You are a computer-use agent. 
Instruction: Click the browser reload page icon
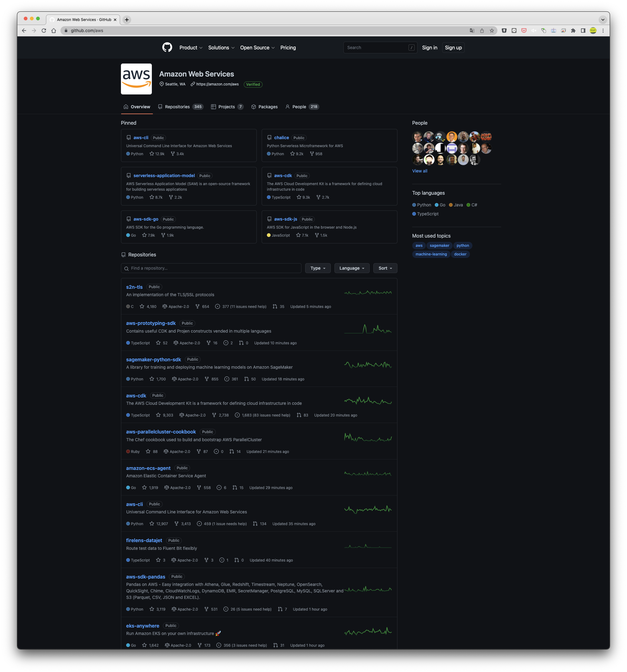pyautogui.click(x=44, y=31)
